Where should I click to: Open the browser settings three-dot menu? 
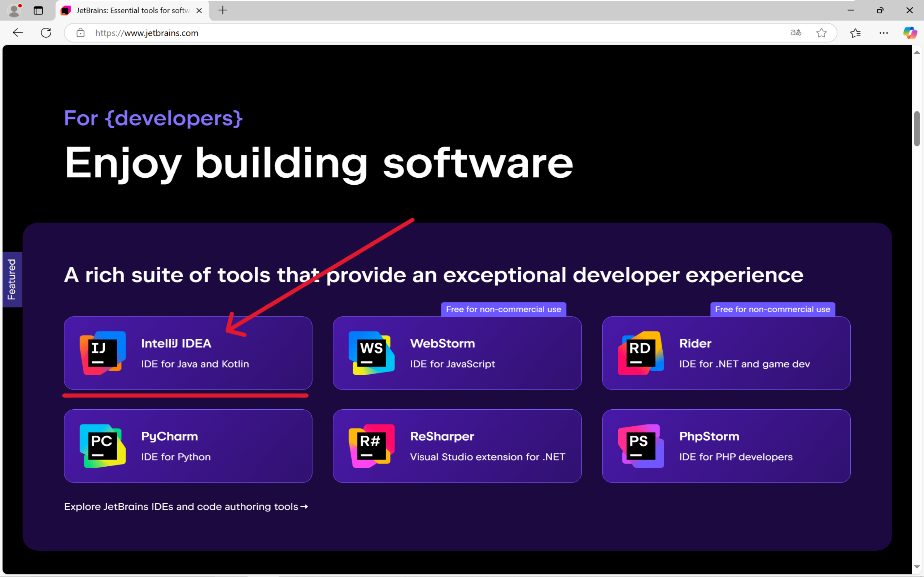click(884, 33)
